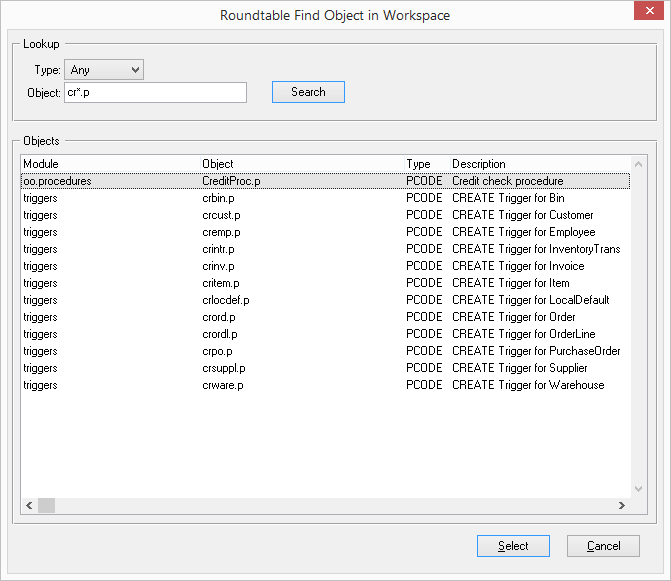Sort by the Type column header
Viewport: 671px width, 581px height.
pyautogui.click(x=427, y=164)
